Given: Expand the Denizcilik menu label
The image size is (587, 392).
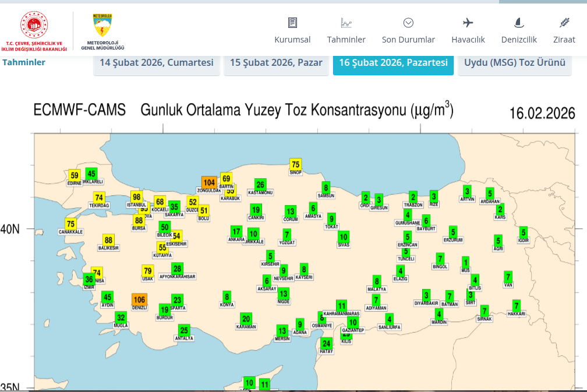Looking at the screenshot, I should (519, 40).
